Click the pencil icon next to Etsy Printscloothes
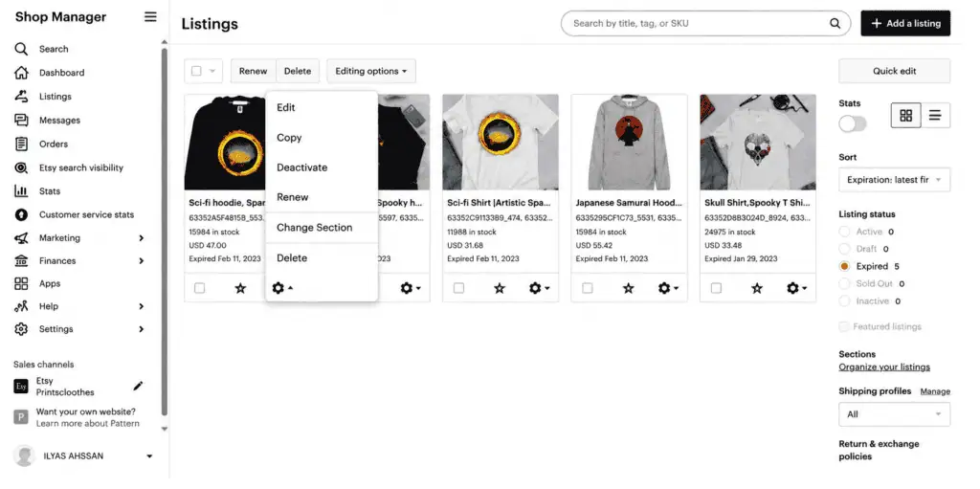Screen dimensions: 980x489 click(138, 387)
